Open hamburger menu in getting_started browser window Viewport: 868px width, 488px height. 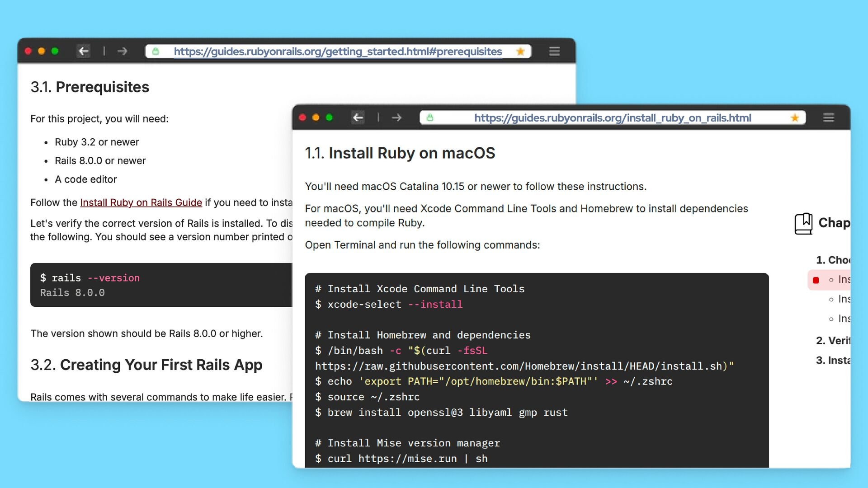click(x=554, y=52)
